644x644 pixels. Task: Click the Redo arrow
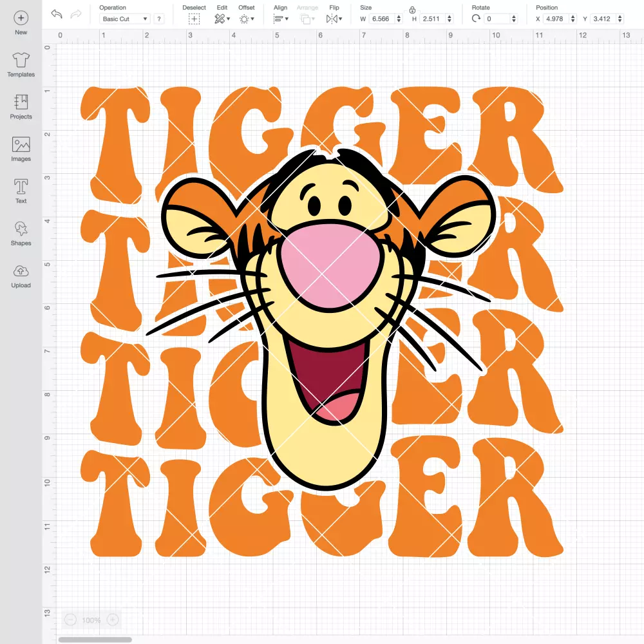point(76,14)
